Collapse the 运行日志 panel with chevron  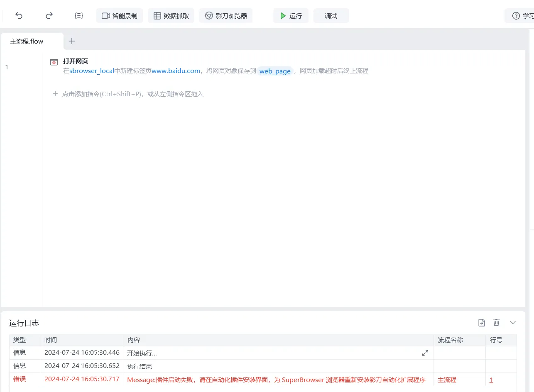[513, 323]
